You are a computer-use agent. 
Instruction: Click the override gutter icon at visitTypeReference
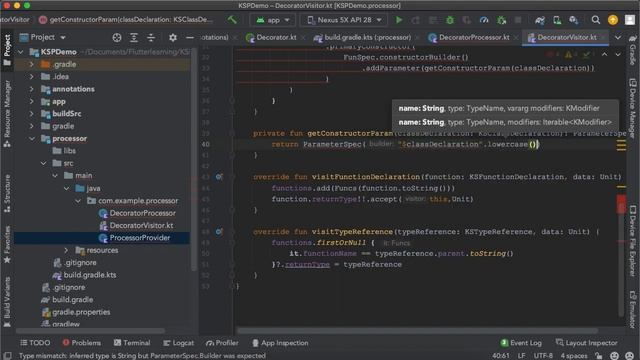219,231
